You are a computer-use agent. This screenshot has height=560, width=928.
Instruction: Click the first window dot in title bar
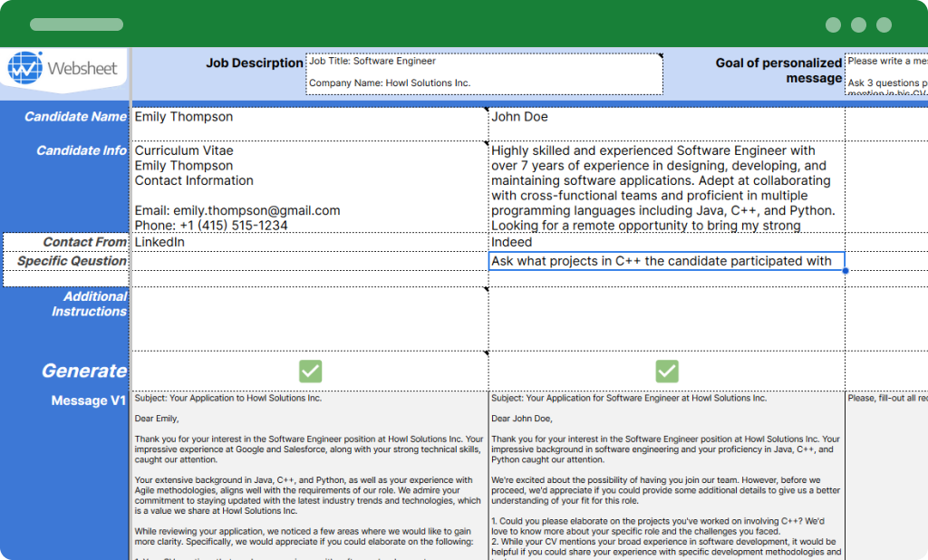833,24
